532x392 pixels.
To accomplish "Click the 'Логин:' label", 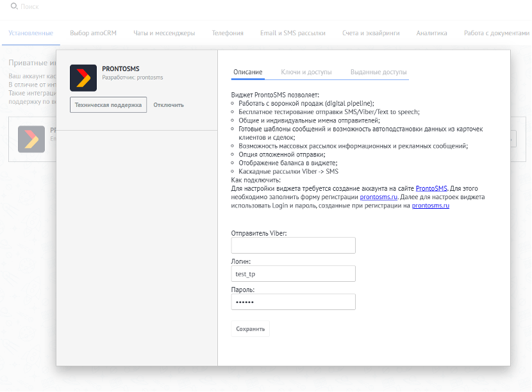I will (241, 261).
